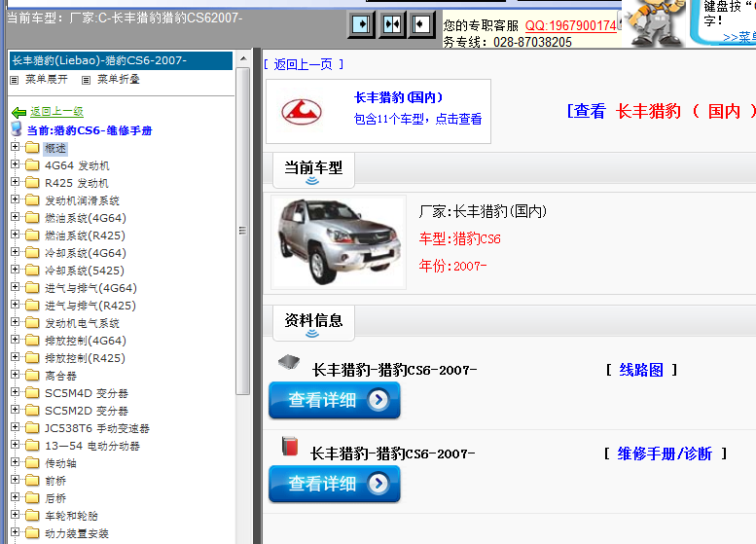756x544 pixels.
Task: Open the 资料信息 section tab
Action: pos(313,322)
